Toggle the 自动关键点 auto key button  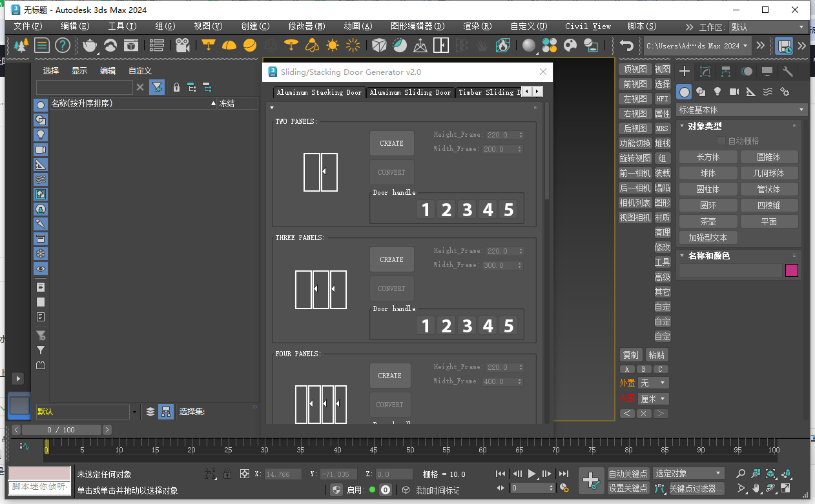click(628, 474)
